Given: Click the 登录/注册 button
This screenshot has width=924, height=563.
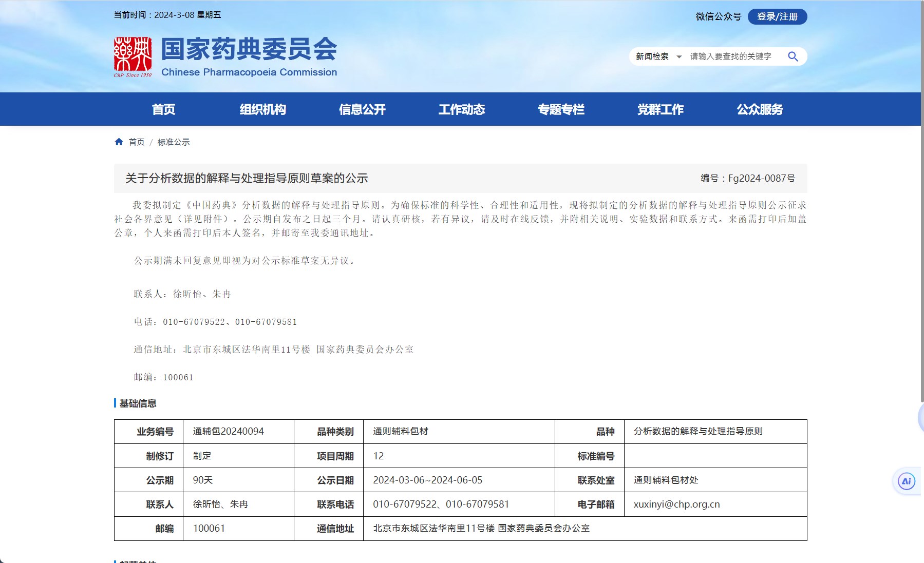Looking at the screenshot, I should tap(777, 16).
